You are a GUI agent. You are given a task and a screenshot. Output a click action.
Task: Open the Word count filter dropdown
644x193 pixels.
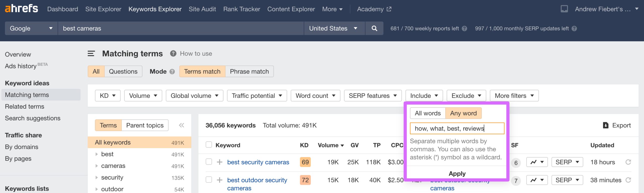315,96
